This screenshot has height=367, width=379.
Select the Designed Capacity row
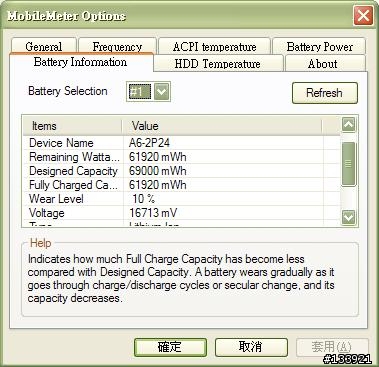pos(182,171)
